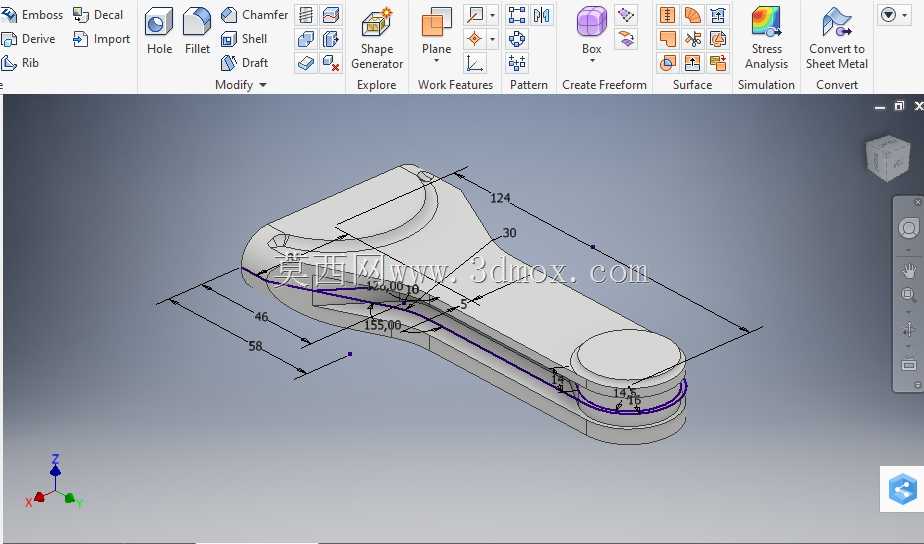Image resolution: width=924 pixels, height=544 pixels.
Task: Select the 58 dimension
Action: [x=255, y=346]
